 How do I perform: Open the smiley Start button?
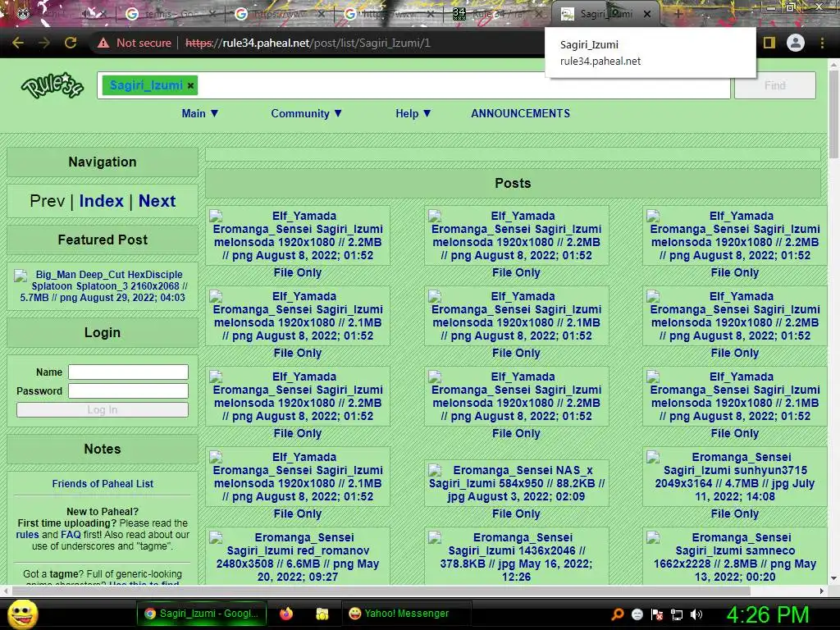pos(23,614)
